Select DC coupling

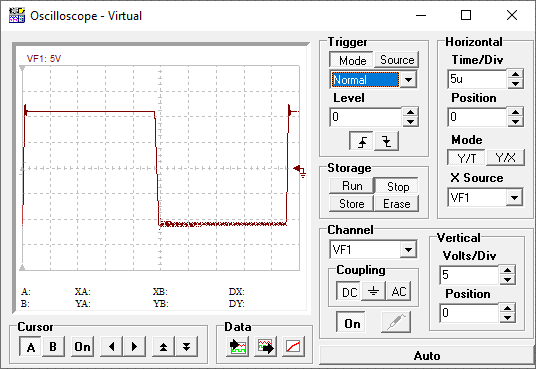(x=349, y=292)
